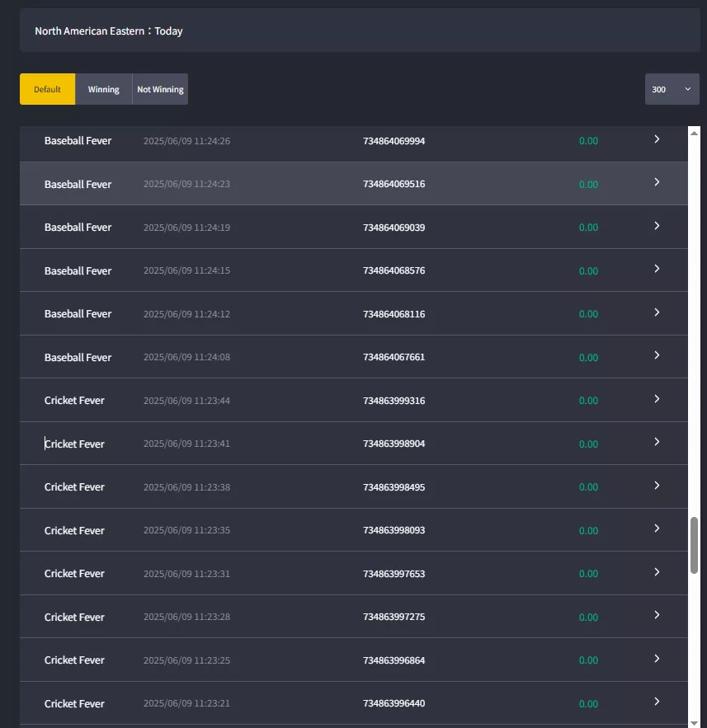Open details arrow for bet 734864069516
The height and width of the screenshot is (728, 707).
point(657,182)
